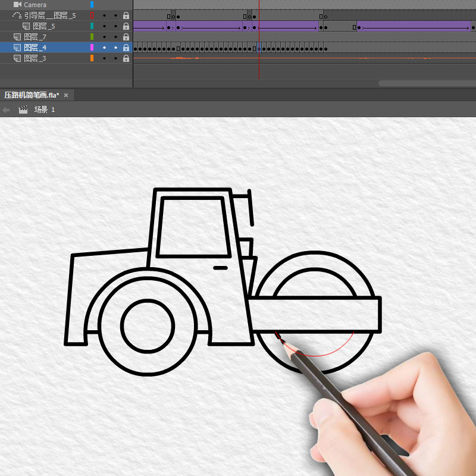Click the green color swatch of 图层_7
The image size is (476, 476).
pos(92,36)
